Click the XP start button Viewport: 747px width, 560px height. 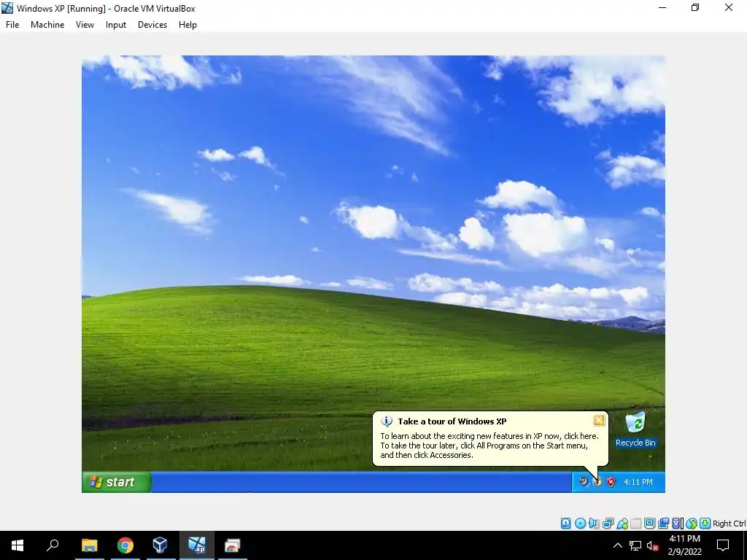point(117,482)
